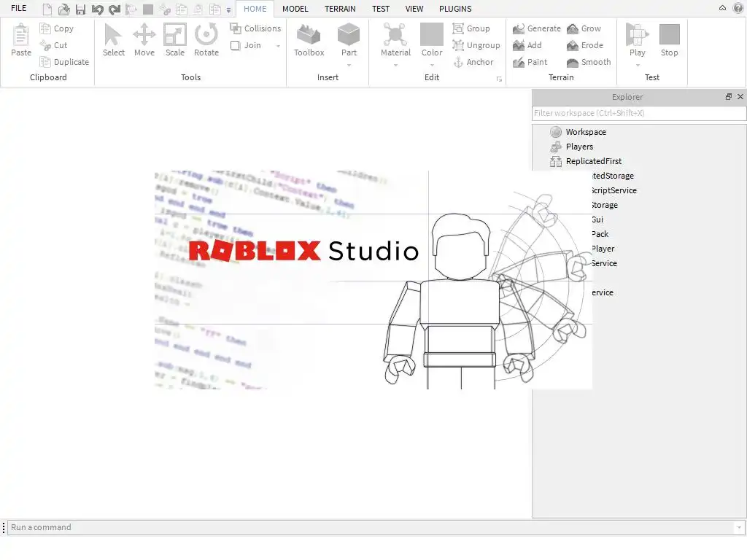This screenshot has height=560, width=747.
Task: Click the small Play icon in quick access bar
Action: pyautogui.click(x=131, y=9)
